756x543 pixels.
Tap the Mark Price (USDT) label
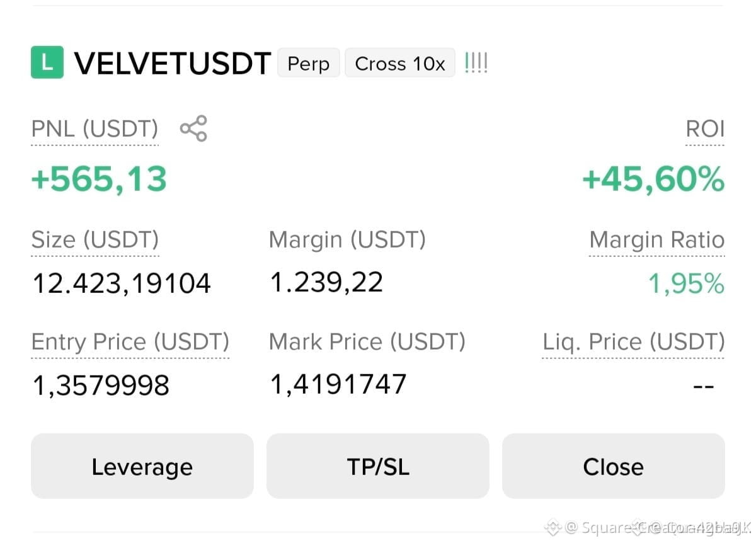[367, 342]
